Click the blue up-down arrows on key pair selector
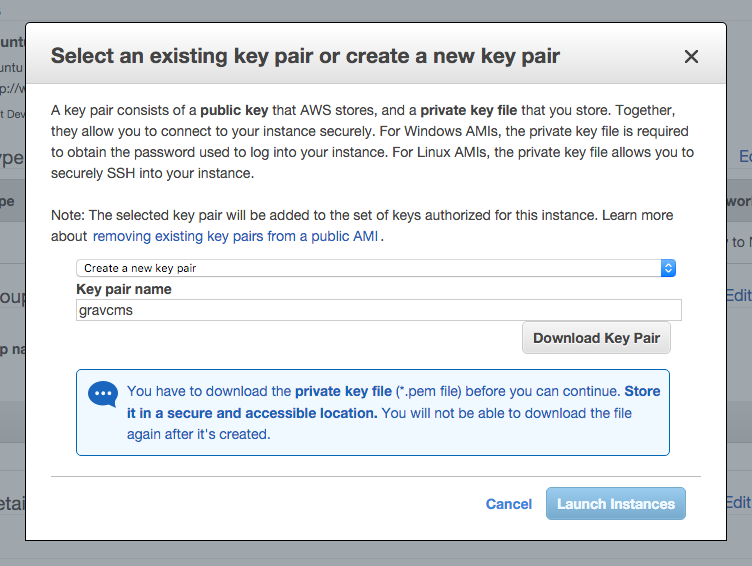The width and height of the screenshot is (752, 566). pos(668,268)
